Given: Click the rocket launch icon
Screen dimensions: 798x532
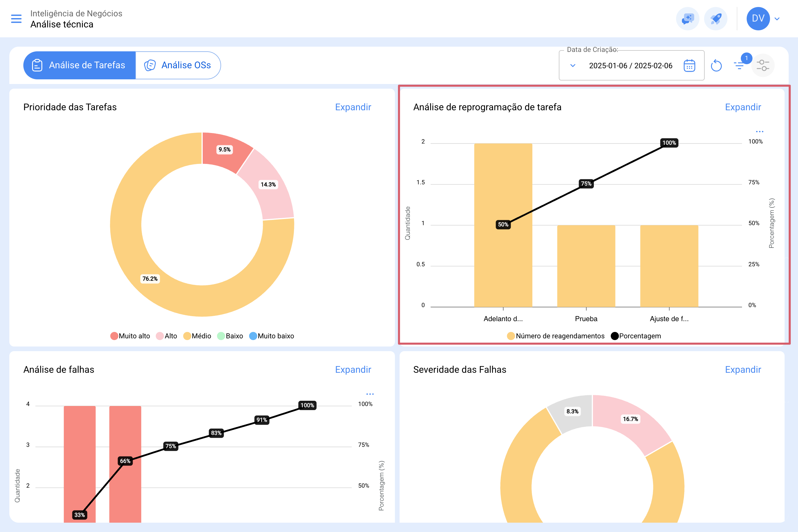Looking at the screenshot, I should coord(715,19).
